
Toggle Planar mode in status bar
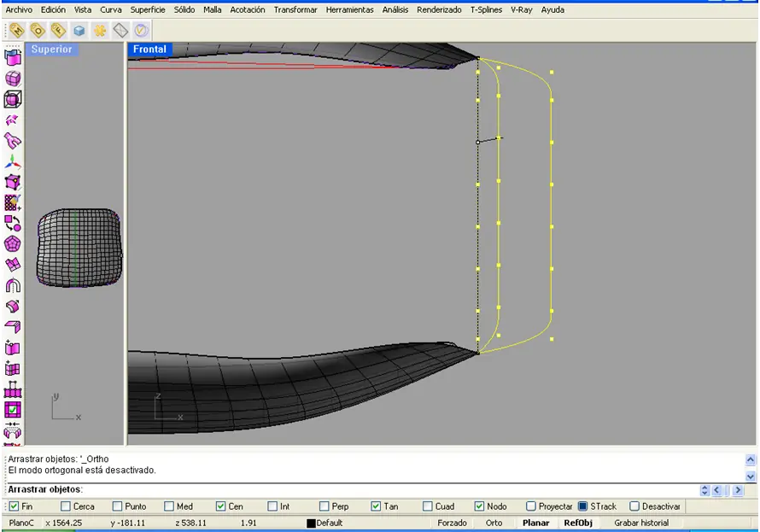(x=535, y=523)
